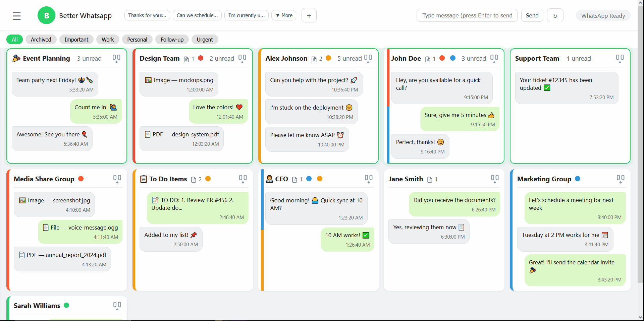
Task: Click the red label dot on Media Share Group
Action: [81, 179]
